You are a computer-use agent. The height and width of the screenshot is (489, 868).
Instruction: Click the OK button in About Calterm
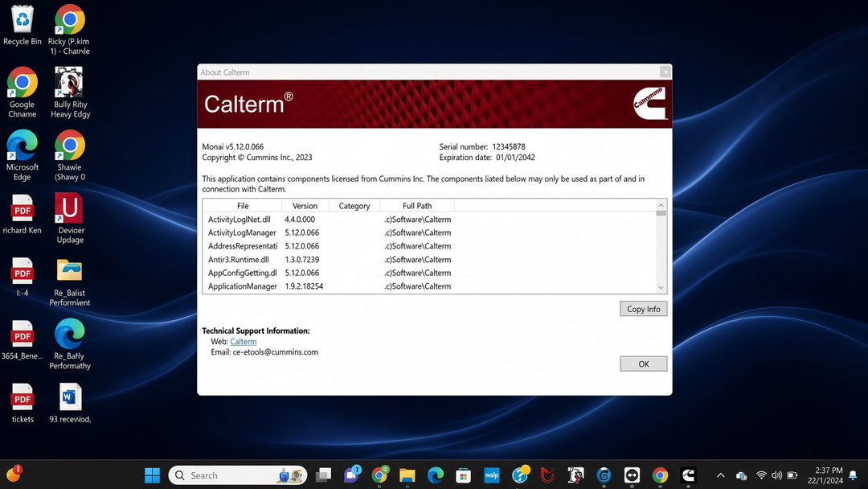pyautogui.click(x=643, y=364)
